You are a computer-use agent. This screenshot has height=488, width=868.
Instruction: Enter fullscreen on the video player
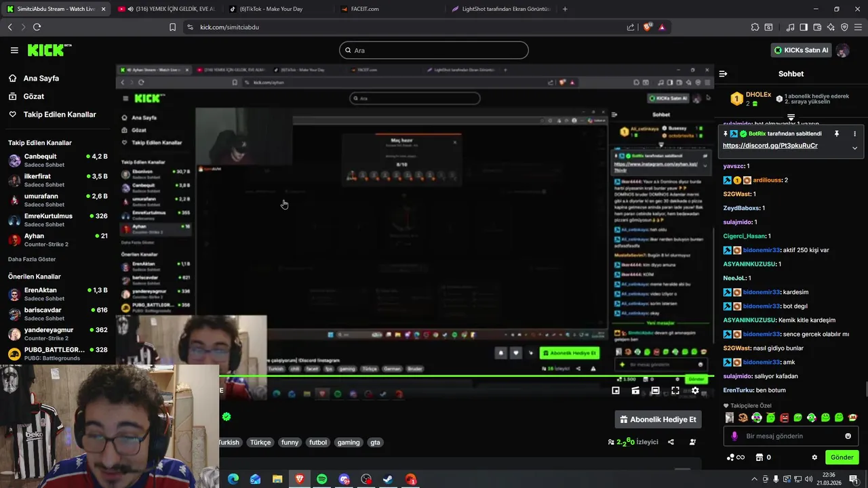tap(675, 390)
